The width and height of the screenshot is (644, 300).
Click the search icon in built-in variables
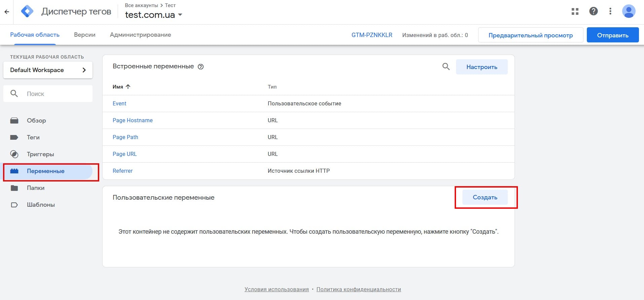446,67
